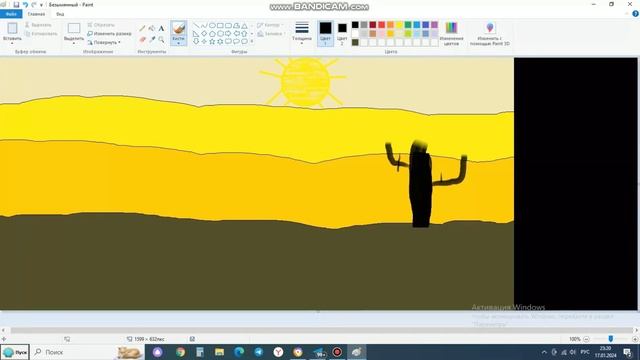The height and width of the screenshot is (360, 640).
Task: Open the Bandicam recorder taskbar icon
Action: 337,352
